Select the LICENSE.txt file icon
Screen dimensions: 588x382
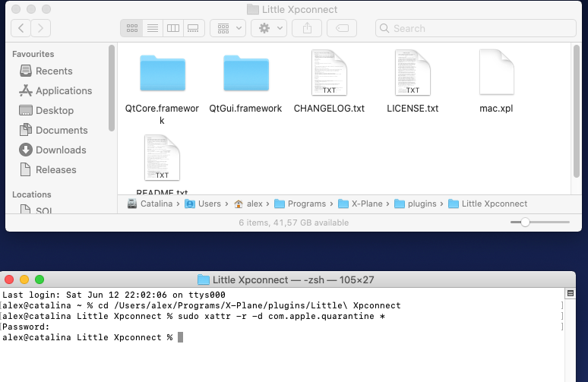[413, 73]
